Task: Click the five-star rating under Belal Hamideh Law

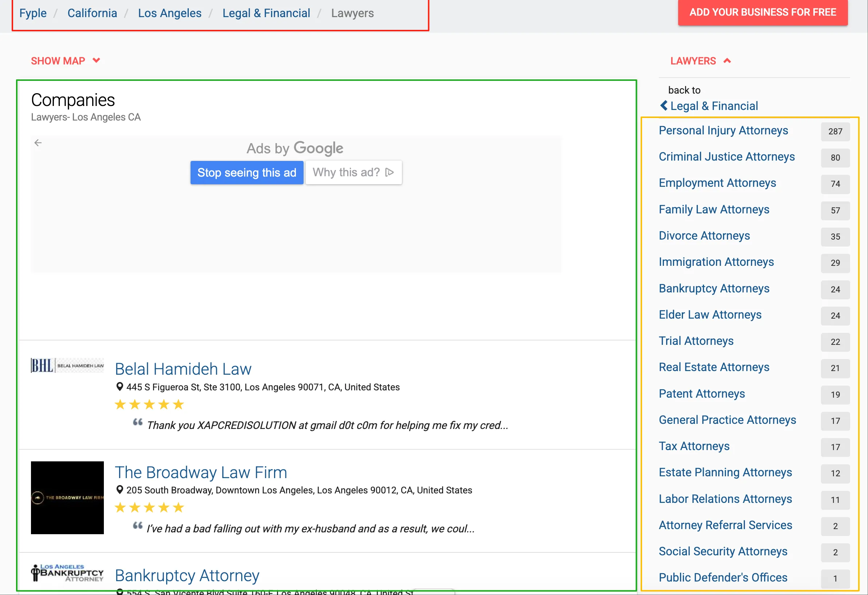Action: [x=149, y=405]
